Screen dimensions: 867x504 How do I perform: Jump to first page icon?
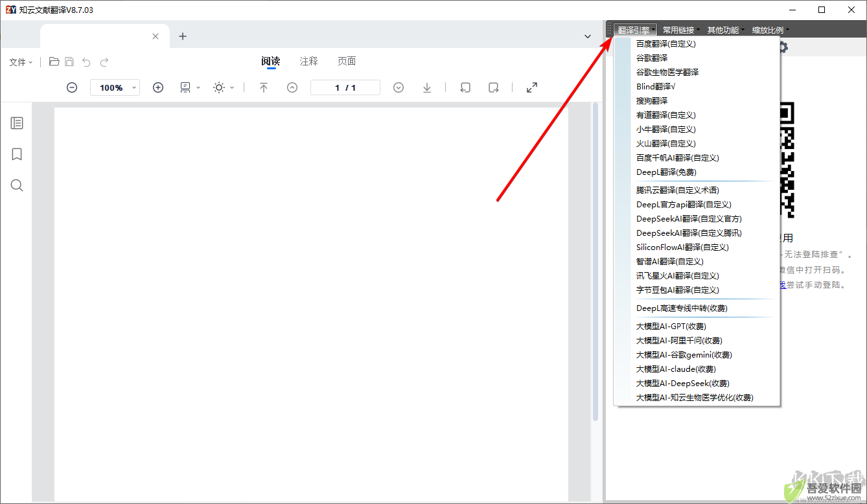point(264,87)
